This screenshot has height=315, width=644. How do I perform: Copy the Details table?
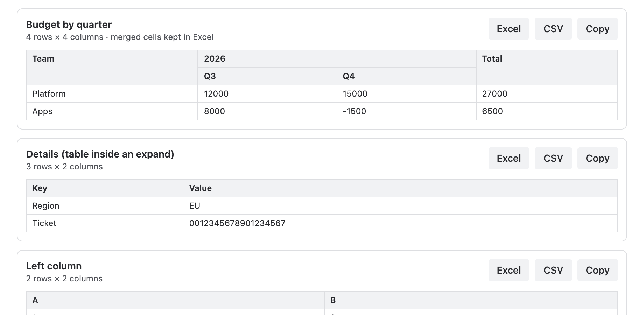click(597, 158)
